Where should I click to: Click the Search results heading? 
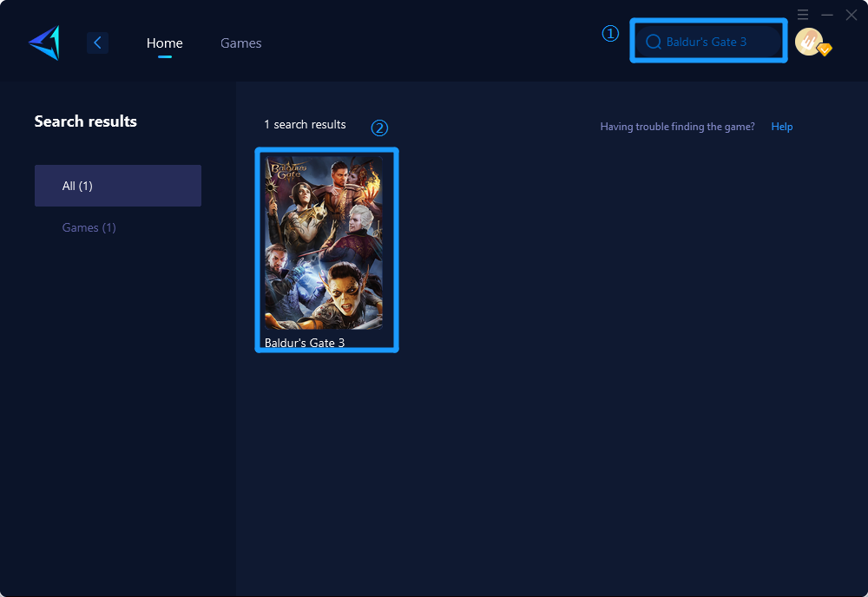click(x=86, y=121)
